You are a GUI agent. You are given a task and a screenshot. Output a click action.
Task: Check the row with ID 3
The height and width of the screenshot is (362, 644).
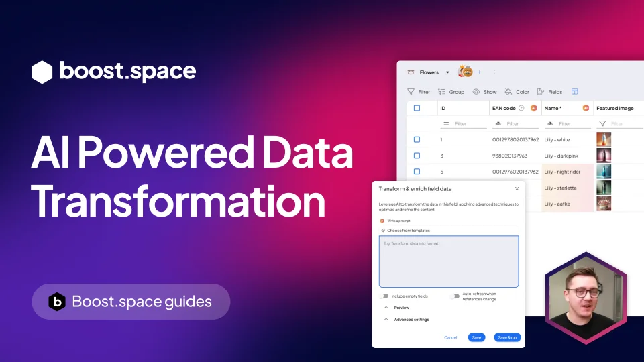coord(417,156)
